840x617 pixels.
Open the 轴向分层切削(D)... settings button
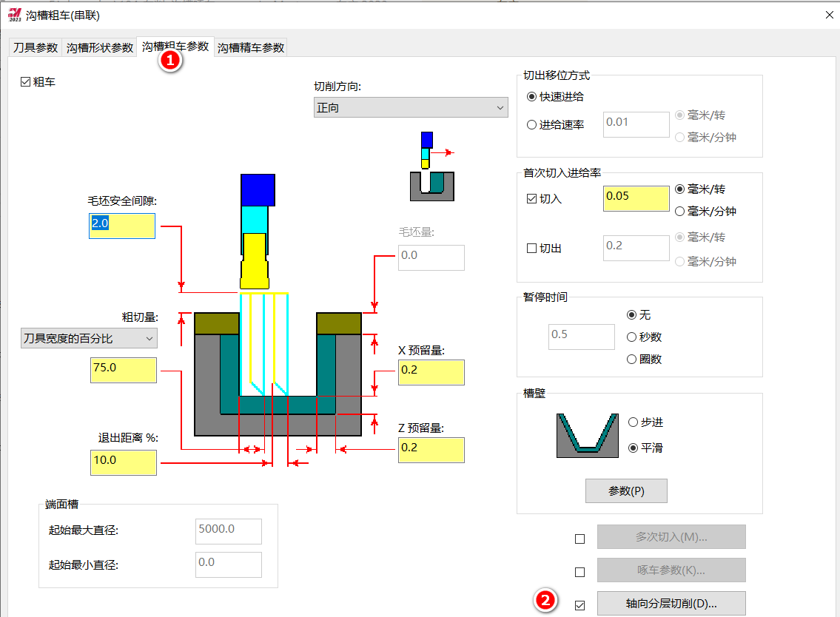[671, 603]
